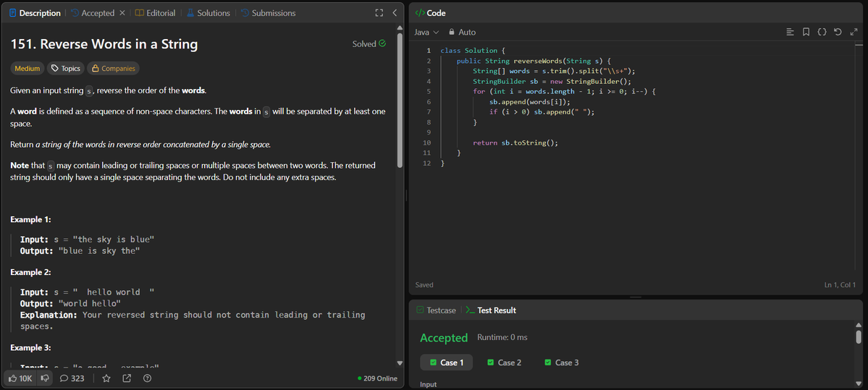This screenshot has width=868, height=390.
Task: Dislike the problem with thumbs down
Action: pos(46,378)
